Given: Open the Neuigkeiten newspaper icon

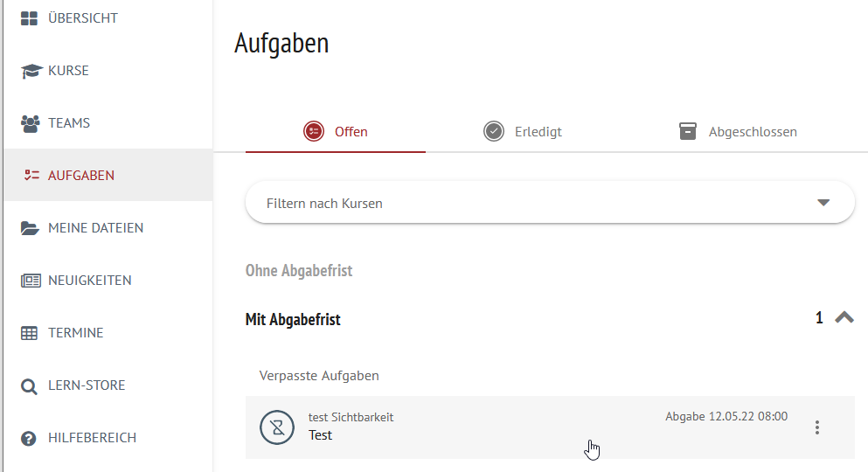Looking at the screenshot, I should coord(31,281).
